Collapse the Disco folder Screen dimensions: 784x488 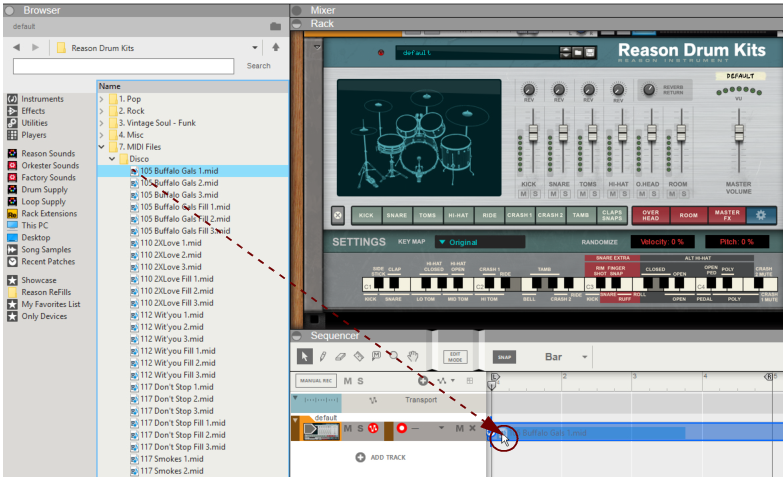(x=112, y=159)
